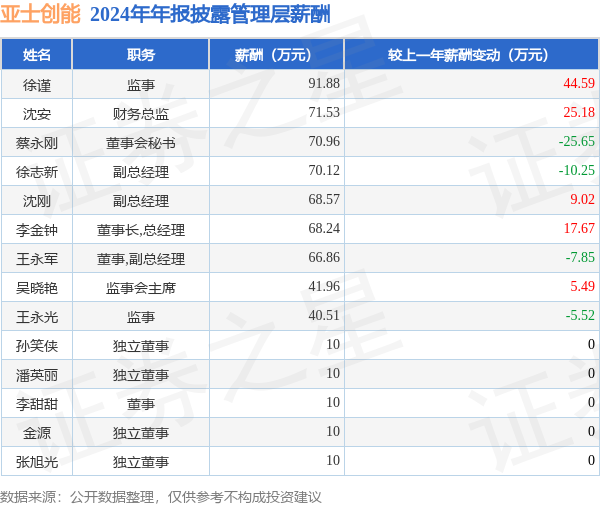Click the change value -10.25
The height and width of the screenshot is (506, 600).
[576, 171]
